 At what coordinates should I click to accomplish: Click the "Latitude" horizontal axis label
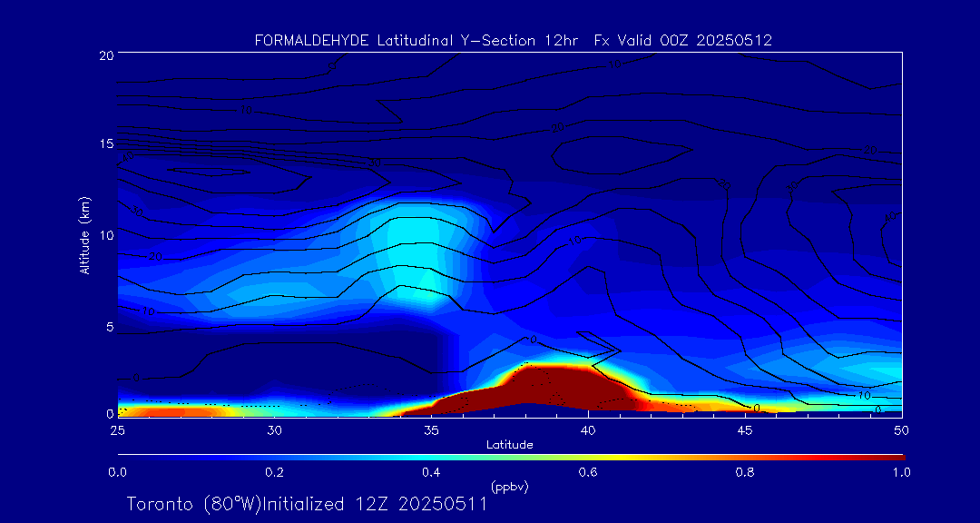510,446
